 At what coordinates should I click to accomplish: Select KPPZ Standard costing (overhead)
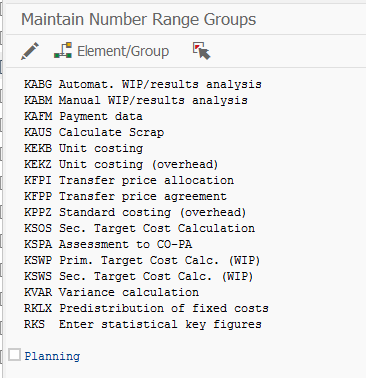(135, 212)
